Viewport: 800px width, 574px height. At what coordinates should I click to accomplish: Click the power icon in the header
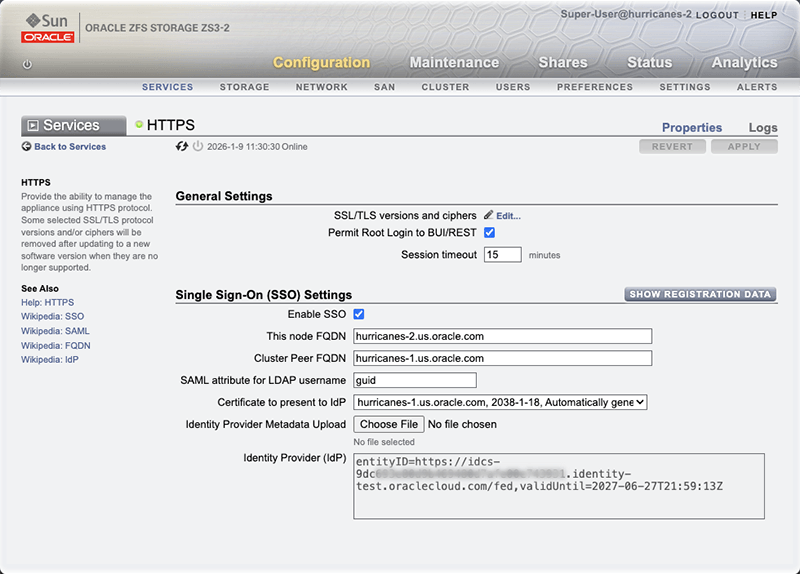click(x=27, y=64)
